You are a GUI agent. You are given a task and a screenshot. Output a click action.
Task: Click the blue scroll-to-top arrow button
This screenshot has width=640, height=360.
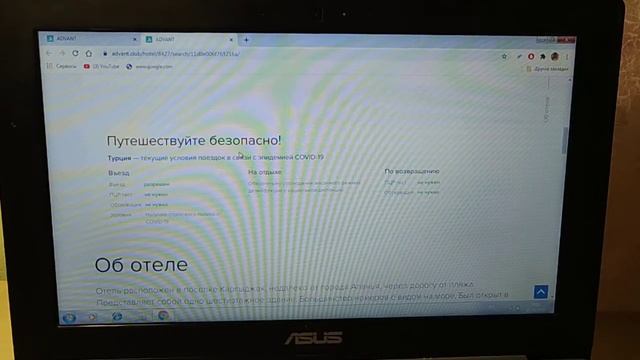[541, 292]
